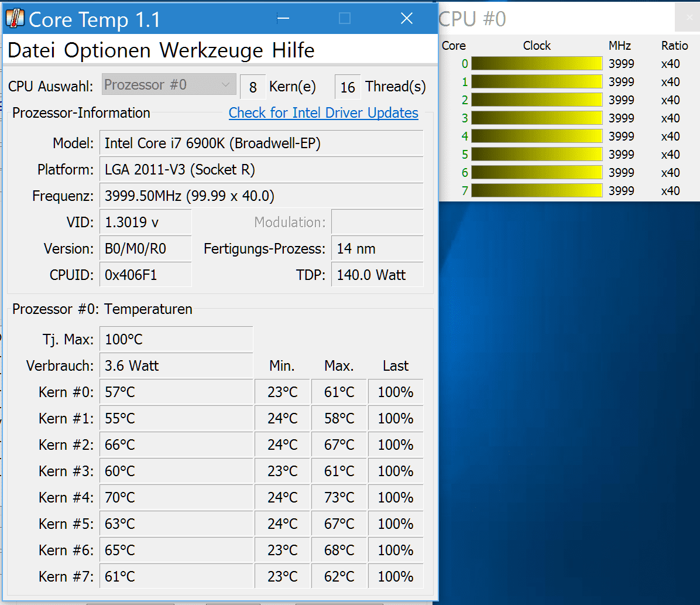Click the Tj. Max field showing 100°C

coord(176,340)
